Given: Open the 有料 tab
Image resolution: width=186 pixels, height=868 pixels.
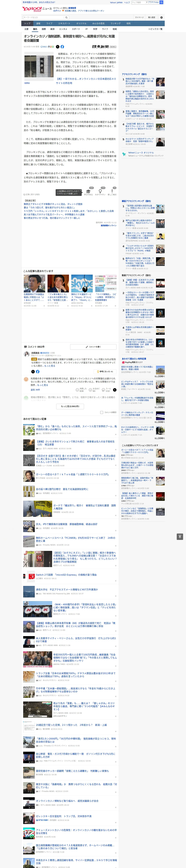Looking at the screenshot, I should click(128, 24).
